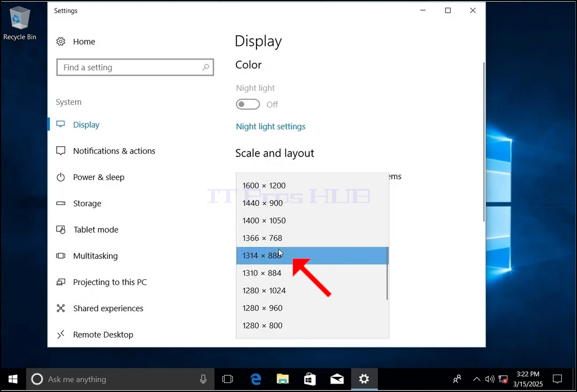
Task: Select 1280 × 800 resolution
Action: point(312,325)
